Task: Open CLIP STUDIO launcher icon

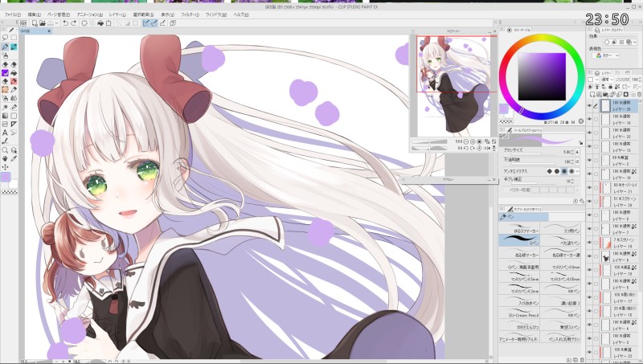Action: tap(23, 23)
